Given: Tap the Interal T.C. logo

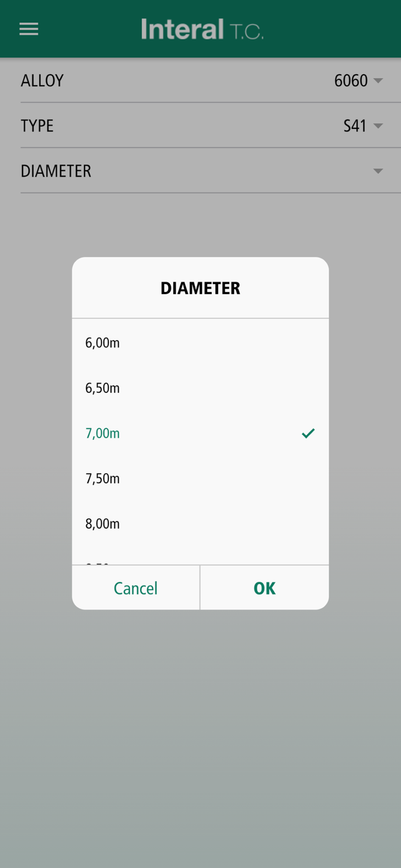Looking at the screenshot, I should [x=202, y=29].
